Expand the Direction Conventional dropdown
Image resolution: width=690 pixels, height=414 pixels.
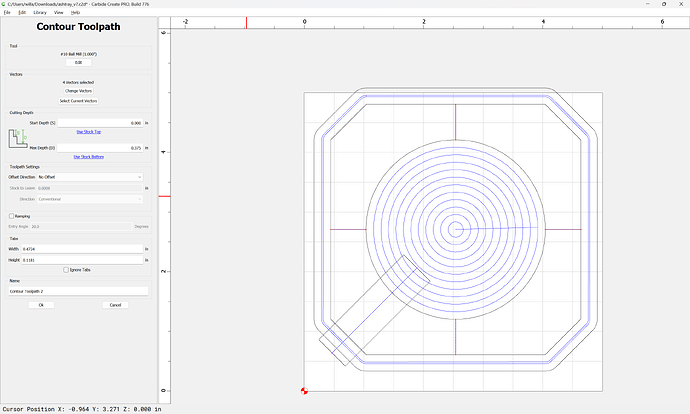[90, 199]
